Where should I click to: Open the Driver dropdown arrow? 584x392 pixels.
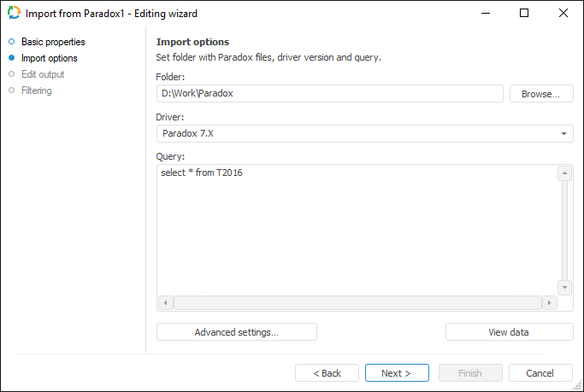coord(564,134)
